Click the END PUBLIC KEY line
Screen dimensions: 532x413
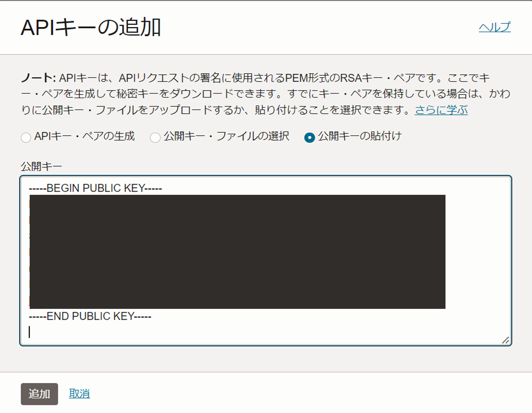[90, 316]
